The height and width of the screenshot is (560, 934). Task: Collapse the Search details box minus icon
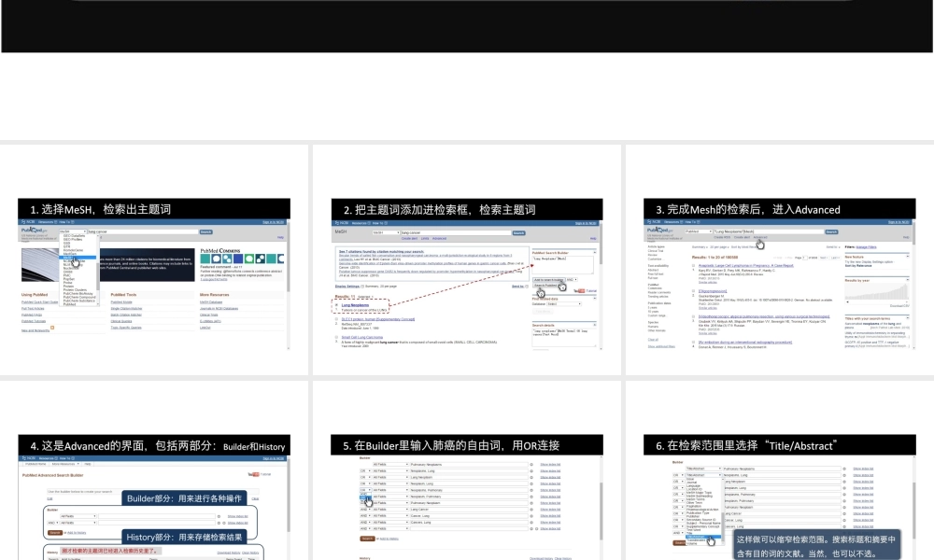tap(594, 325)
